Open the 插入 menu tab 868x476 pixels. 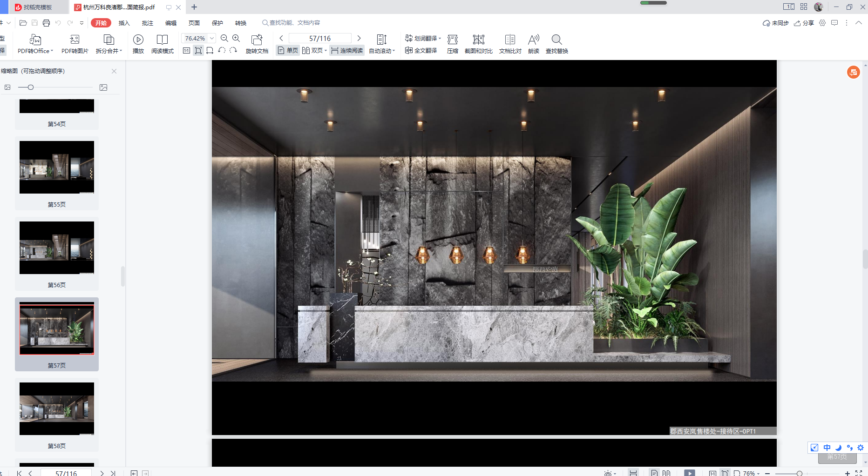tap(124, 23)
